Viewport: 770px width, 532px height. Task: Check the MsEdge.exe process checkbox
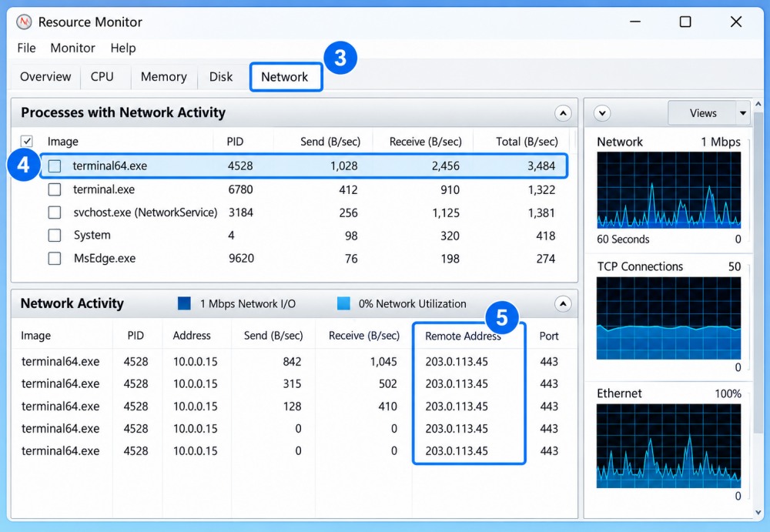(x=55, y=259)
